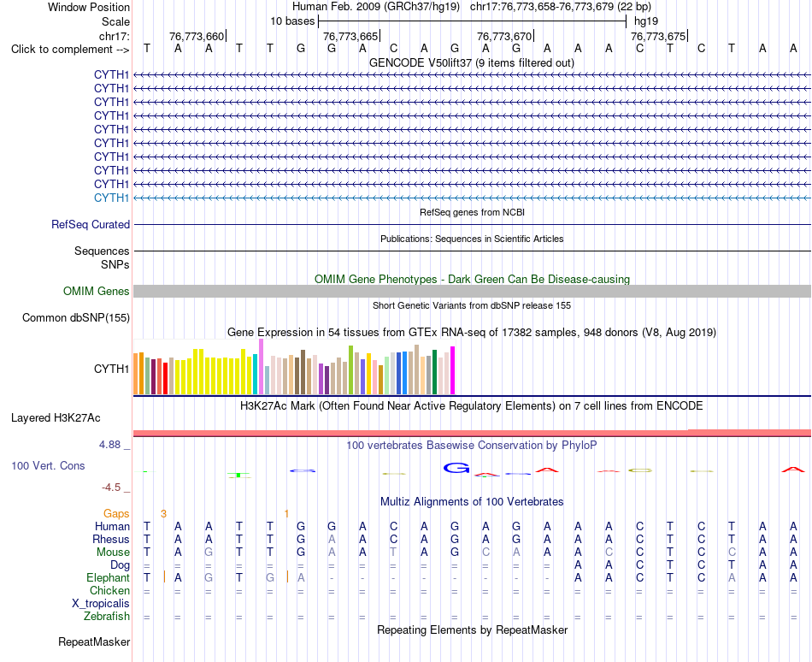The height and width of the screenshot is (662, 812).
Task: Click the red H3K27Ac signal band
Action: 472,433
